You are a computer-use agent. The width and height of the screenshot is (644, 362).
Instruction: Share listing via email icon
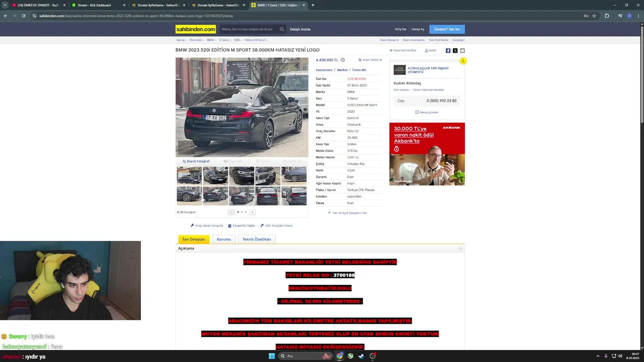(x=462, y=50)
